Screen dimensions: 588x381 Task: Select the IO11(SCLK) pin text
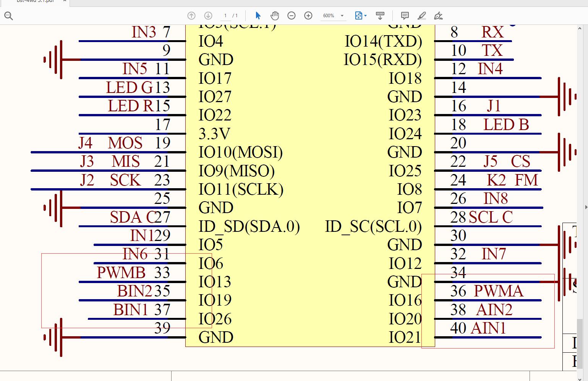coord(241,189)
